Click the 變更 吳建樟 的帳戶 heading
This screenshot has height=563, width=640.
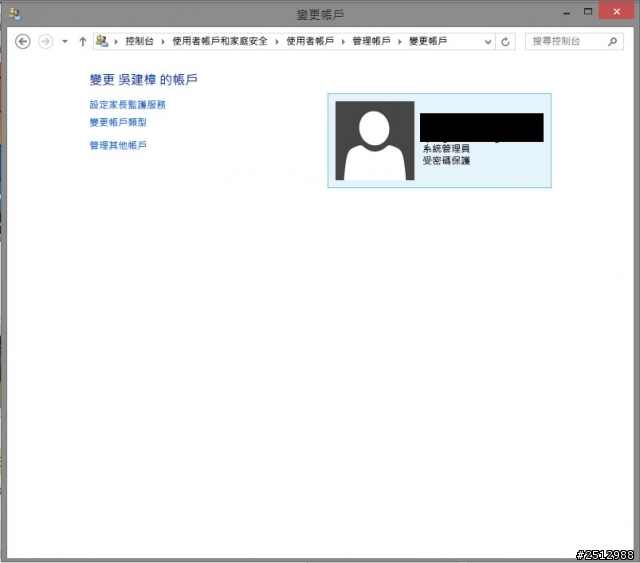tap(143, 79)
